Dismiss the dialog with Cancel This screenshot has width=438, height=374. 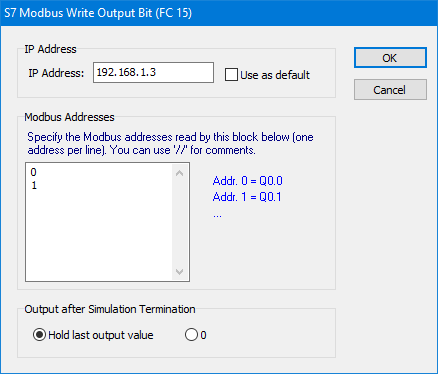[390, 90]
